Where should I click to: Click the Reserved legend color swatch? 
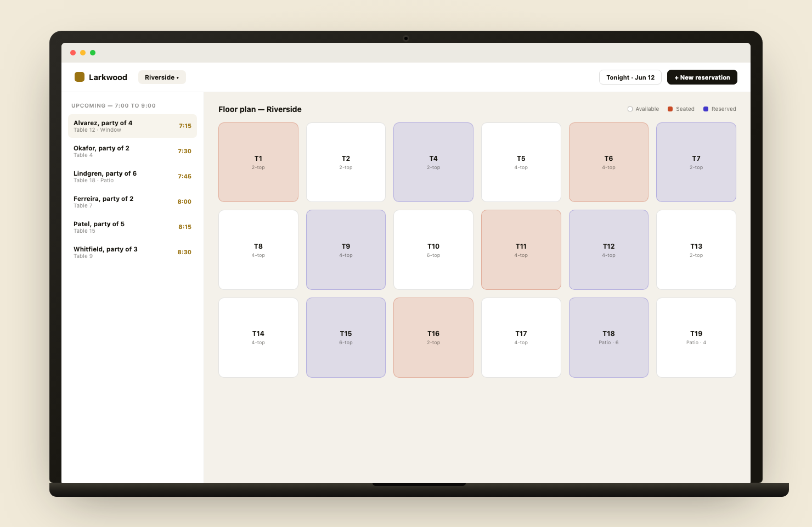click(706, 109)
